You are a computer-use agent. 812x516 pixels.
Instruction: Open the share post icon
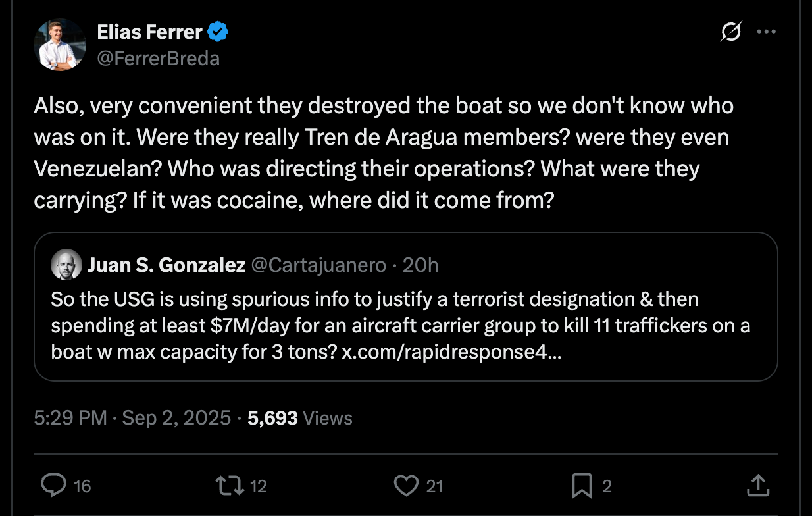click(757, 486)
